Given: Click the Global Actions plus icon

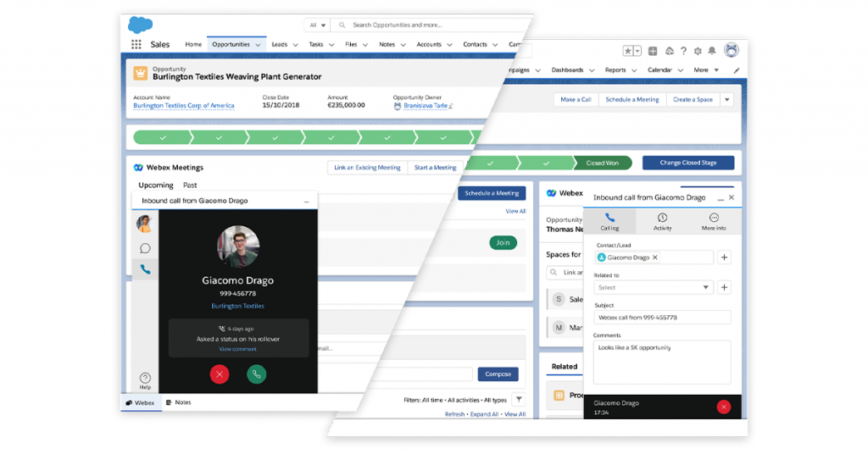Looking at the screenshot, I should coord(653,51).
